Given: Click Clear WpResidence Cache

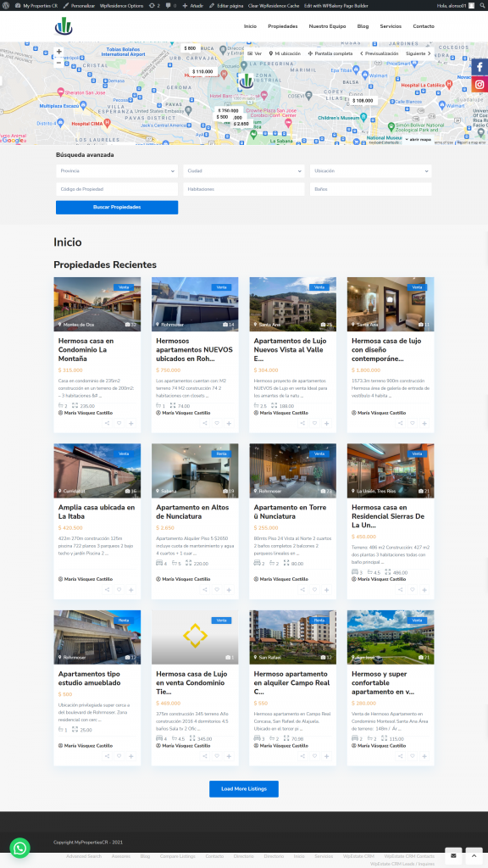Looking at the screenshot, I should coord(274,5).
